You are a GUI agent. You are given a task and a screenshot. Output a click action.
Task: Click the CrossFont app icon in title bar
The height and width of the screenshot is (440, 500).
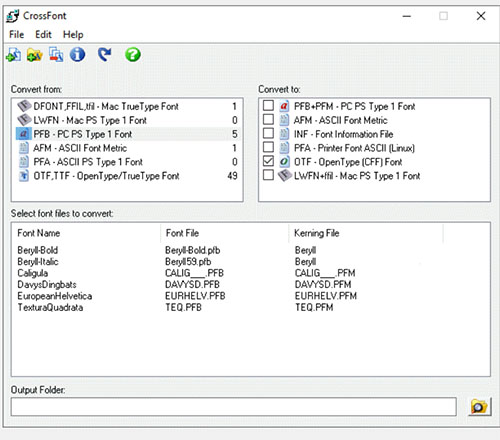13,16
